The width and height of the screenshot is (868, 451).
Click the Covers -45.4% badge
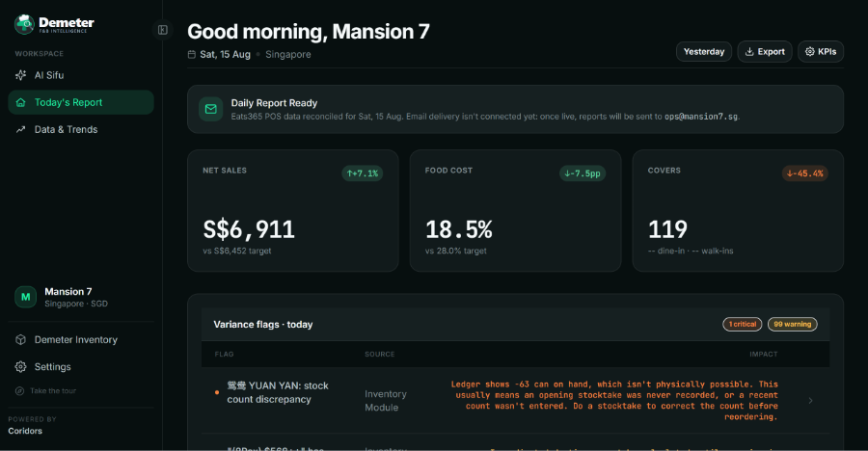click(805, 173)
